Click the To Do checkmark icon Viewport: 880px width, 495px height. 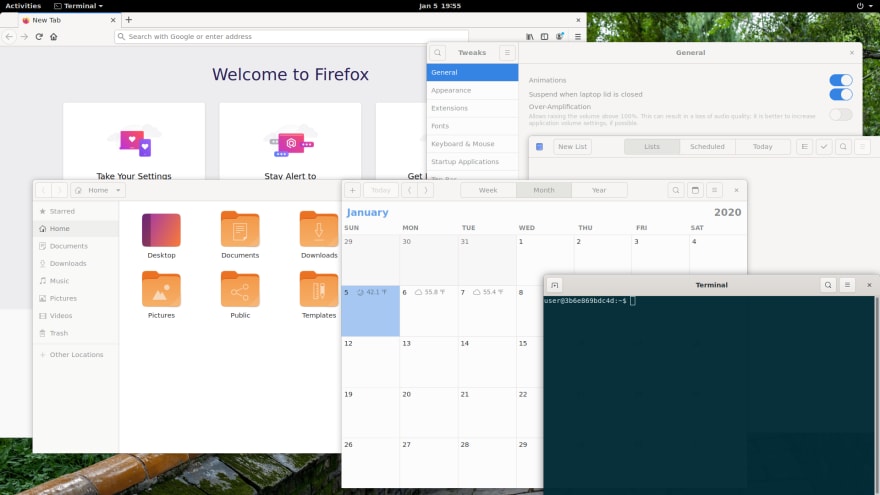point(824,146)
